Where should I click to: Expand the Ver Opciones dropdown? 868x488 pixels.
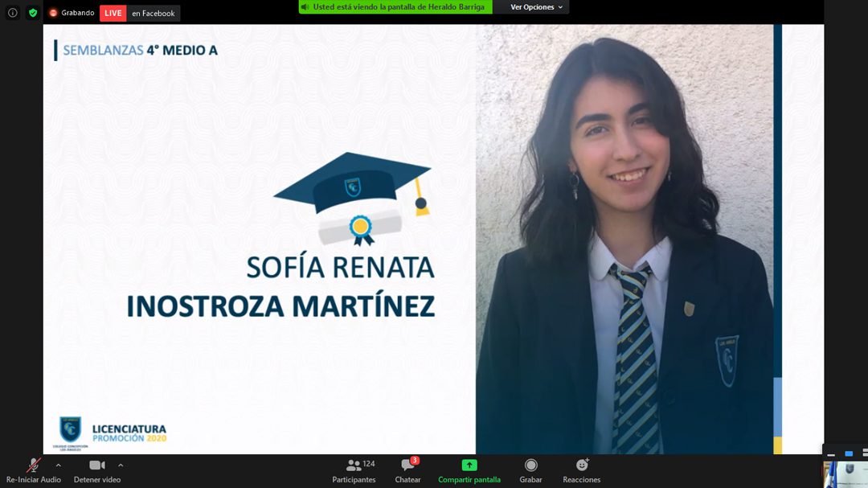click(x=538, y=7)
